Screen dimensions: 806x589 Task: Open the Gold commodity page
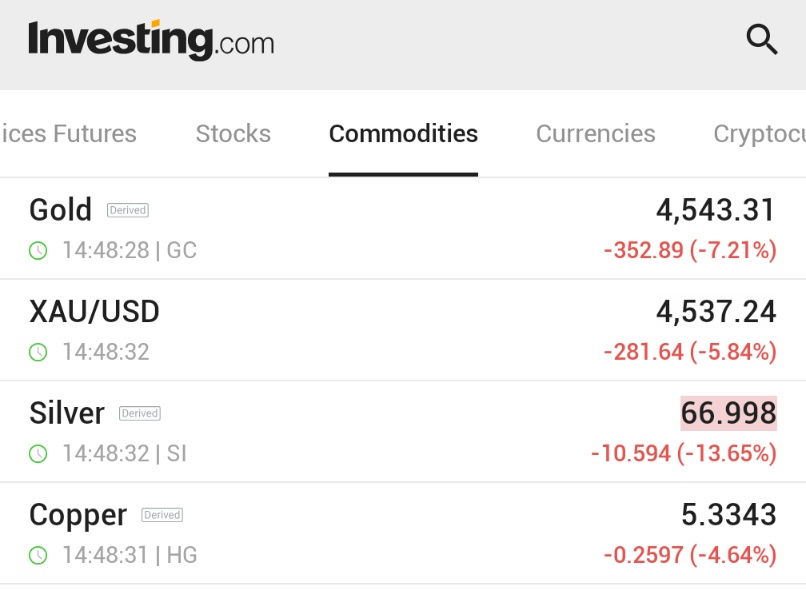coord(403,229)
